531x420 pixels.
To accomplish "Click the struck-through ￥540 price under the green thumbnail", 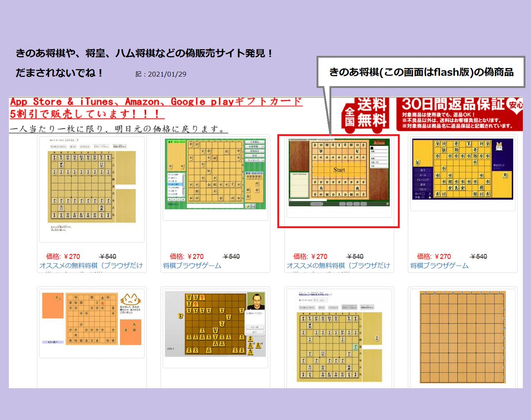I will [231, 256].
